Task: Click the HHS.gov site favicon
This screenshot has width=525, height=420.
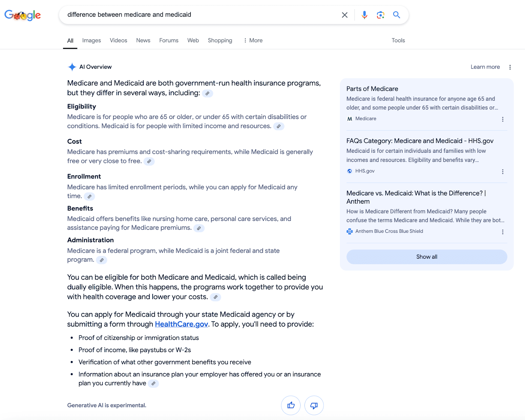Action: click(x=350, y=171)
